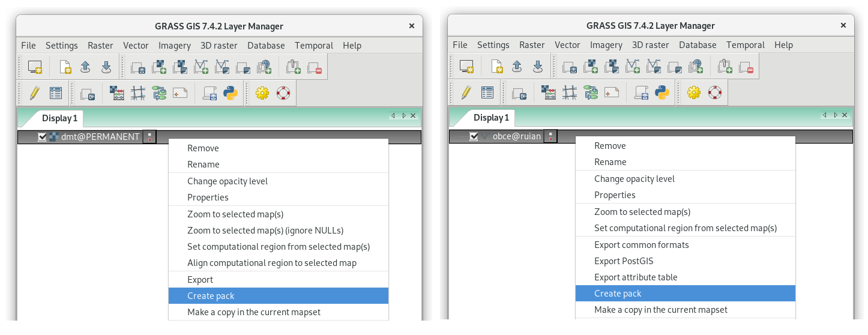
Task: Open GUI settings gear in left window
Action: coord(262,93)
